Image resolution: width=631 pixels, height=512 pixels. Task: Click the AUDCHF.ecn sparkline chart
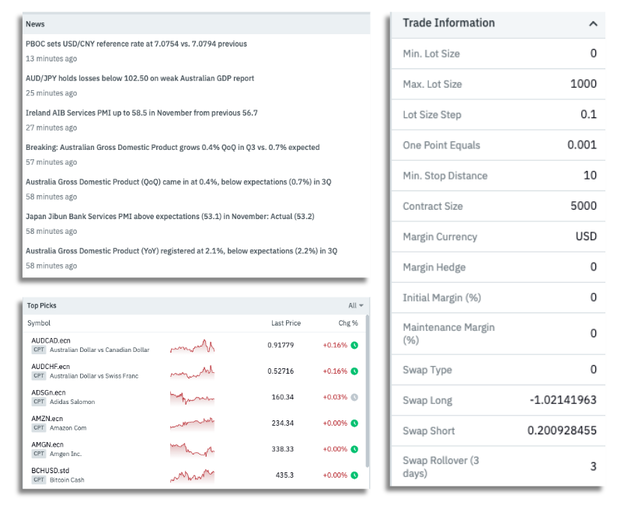pos(192,372)
